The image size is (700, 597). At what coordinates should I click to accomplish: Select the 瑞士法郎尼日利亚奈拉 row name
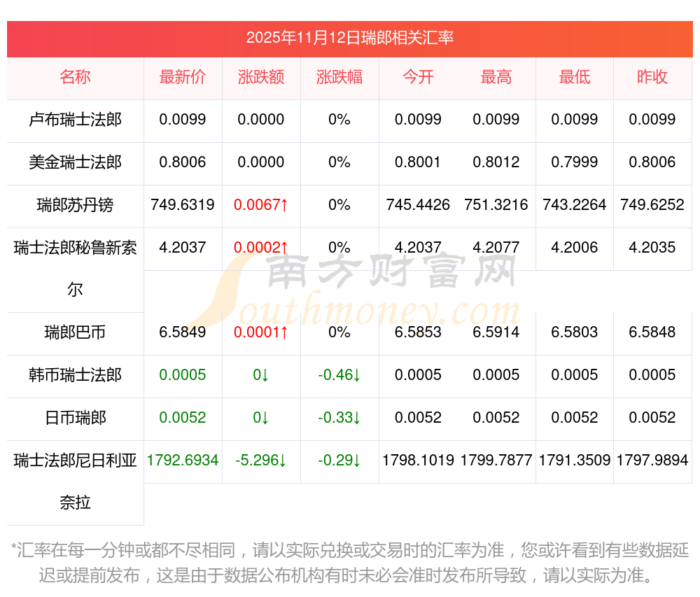[75, 482]
